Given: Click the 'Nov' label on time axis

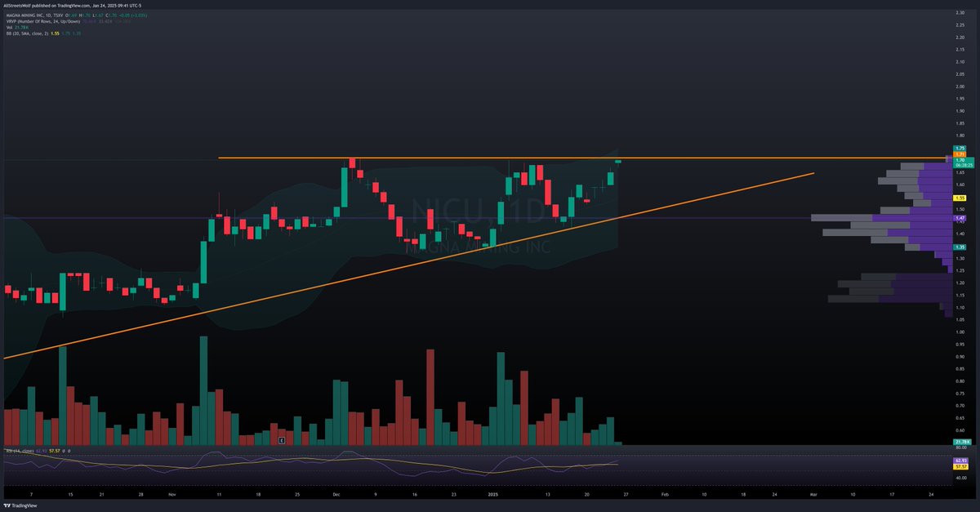Looking at the screenshot, I should 171,495.
